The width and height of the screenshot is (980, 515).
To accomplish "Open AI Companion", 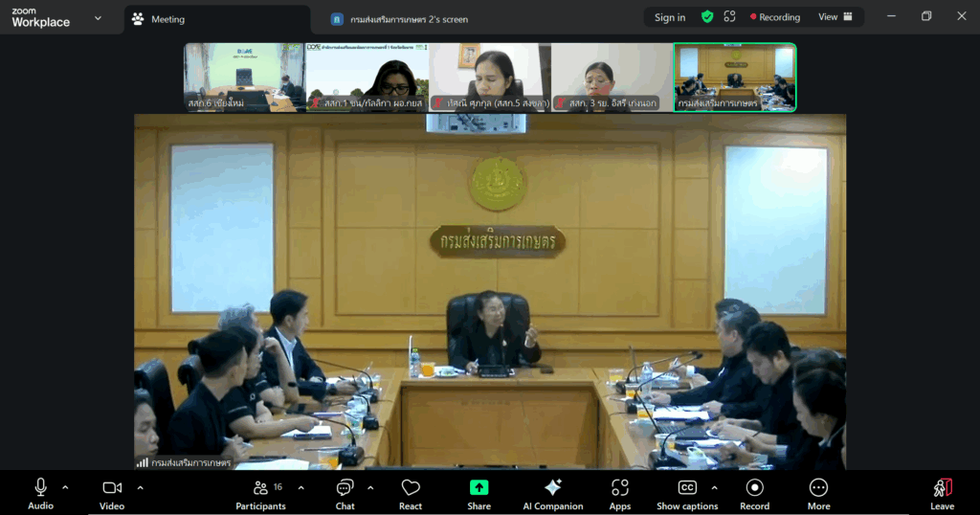I will point(552,493).
